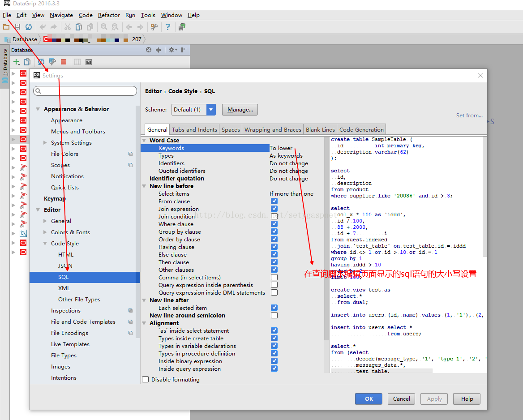The height and width of the screenshot is (420, 523).
Task: Enable New line around semicolon checkbox
Action: (274, 315)
